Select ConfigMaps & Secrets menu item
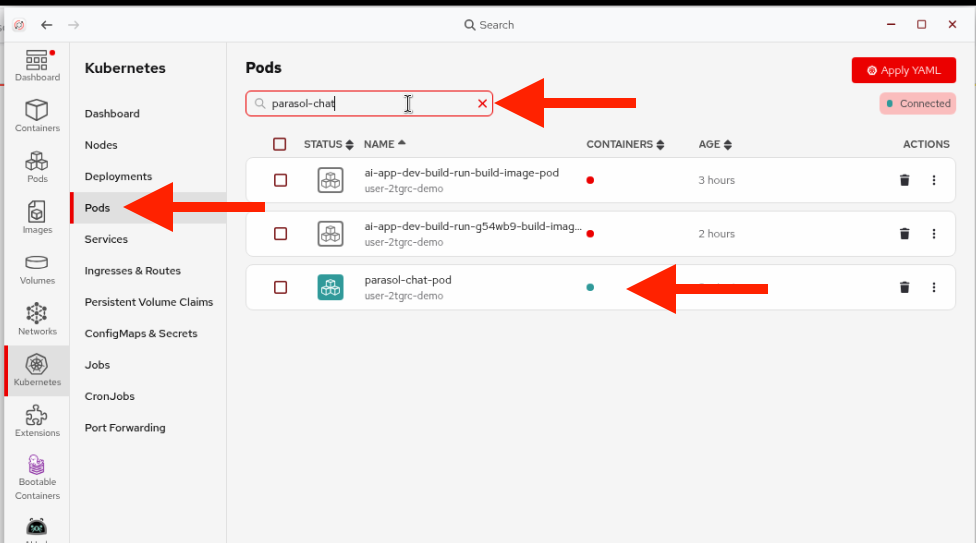Screen dimensions: 976x543 (x=141, y=333)
